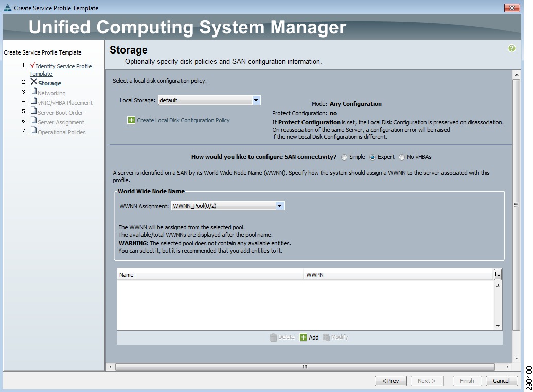Open the table column options icon

coord(498,274)
